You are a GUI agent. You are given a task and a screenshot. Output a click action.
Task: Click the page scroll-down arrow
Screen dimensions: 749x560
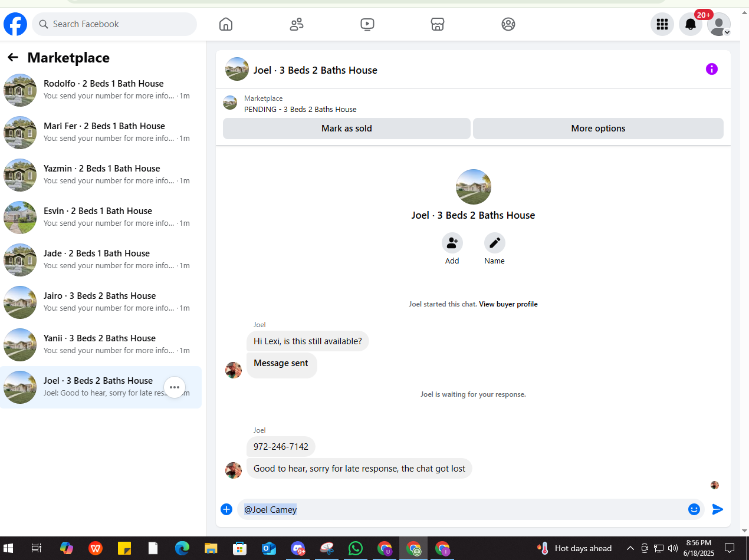pos(744,531)
